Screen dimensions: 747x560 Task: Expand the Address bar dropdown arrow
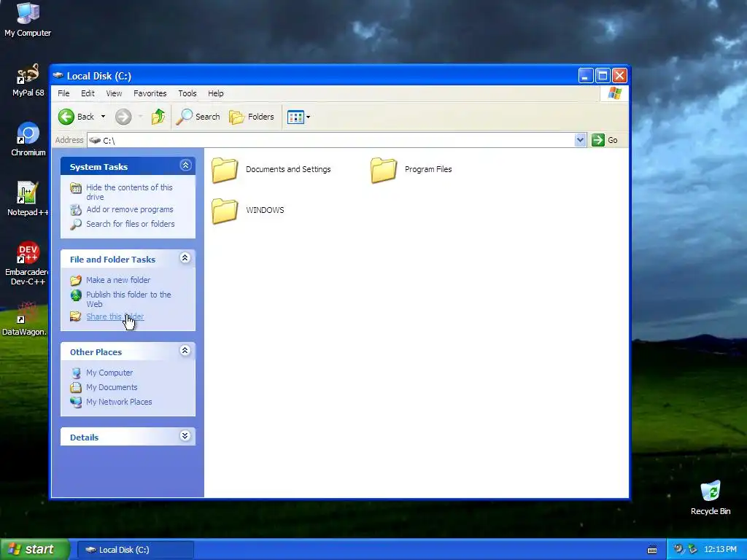(580, 140)
